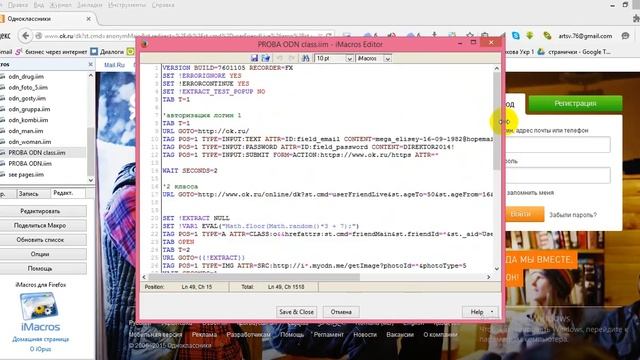Click the editor vertical scrollbar thumb
640x360 pixels.
(497, 121)
